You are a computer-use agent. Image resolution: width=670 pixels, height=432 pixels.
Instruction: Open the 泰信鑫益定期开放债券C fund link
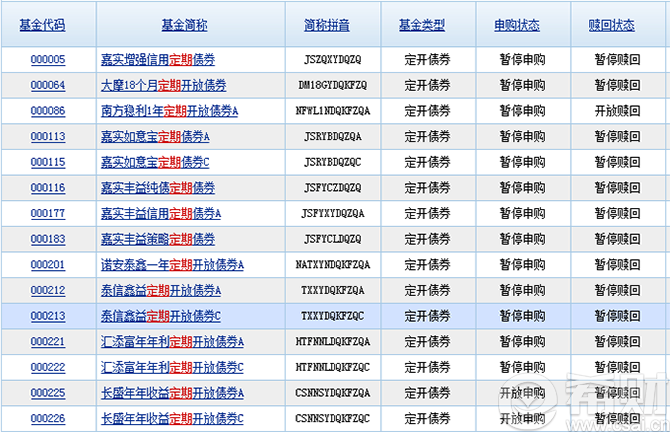coord(161,316)
